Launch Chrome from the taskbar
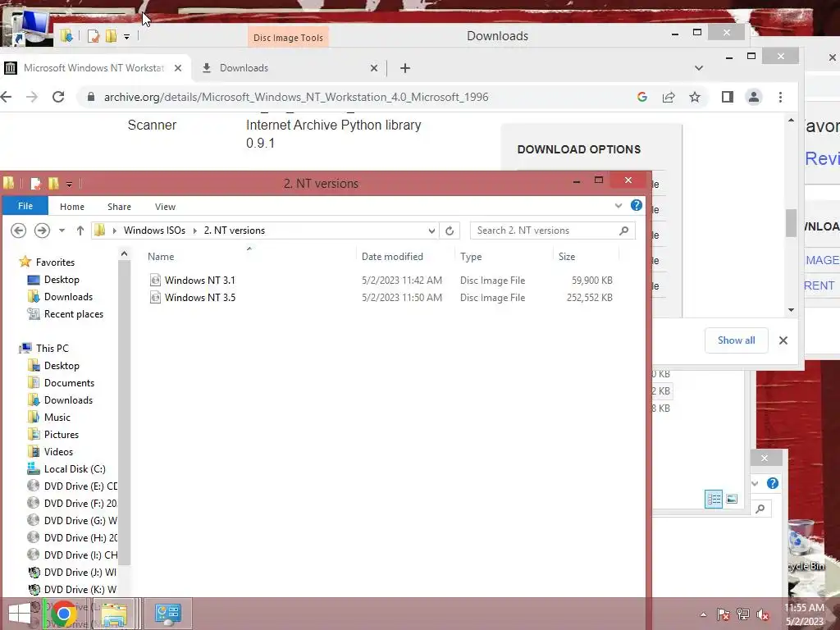This screenshot has width=840, height=630. tap(63, 614)
